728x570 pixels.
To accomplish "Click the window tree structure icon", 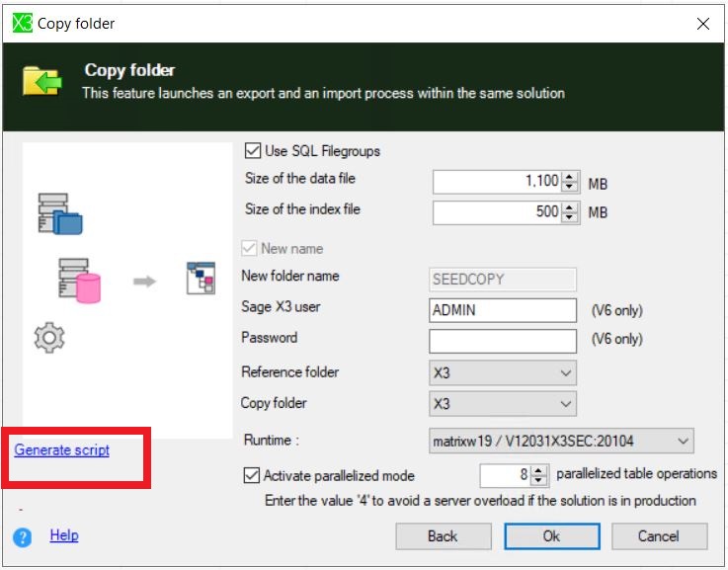I will pyautogui.click(x=202, y=278).
